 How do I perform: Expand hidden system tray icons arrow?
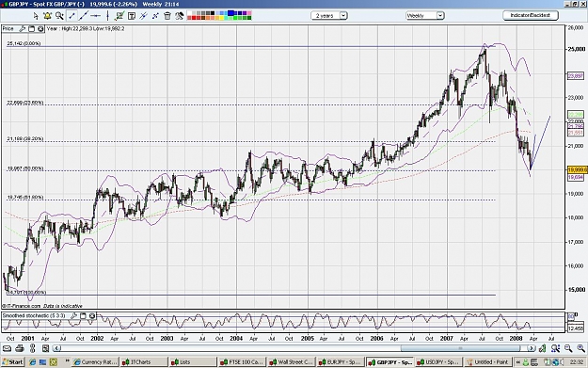(518, 362)
